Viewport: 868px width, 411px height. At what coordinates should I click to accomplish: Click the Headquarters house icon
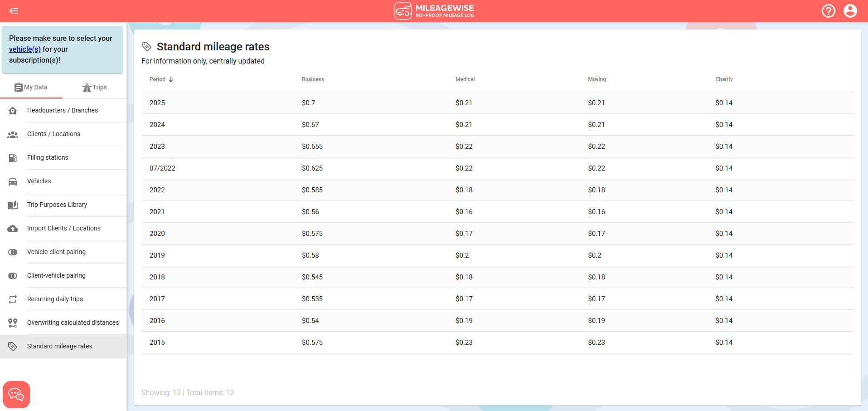pos(13,111)
